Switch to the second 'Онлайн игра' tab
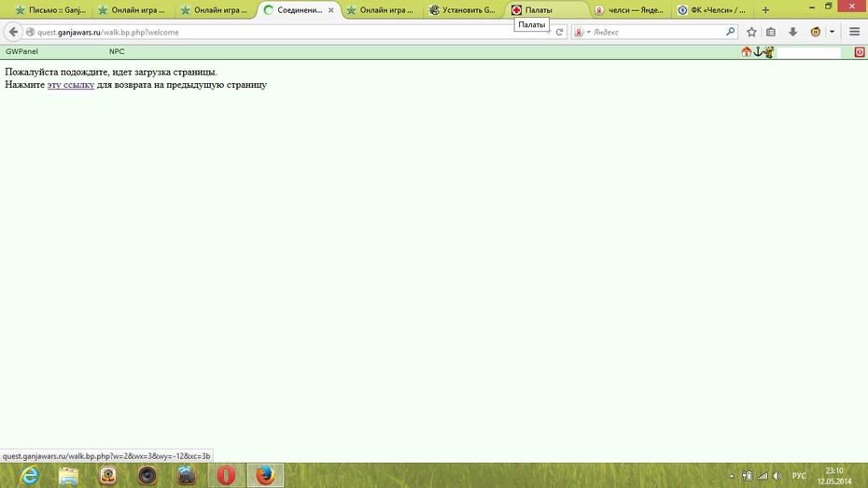 pos(133,10)
